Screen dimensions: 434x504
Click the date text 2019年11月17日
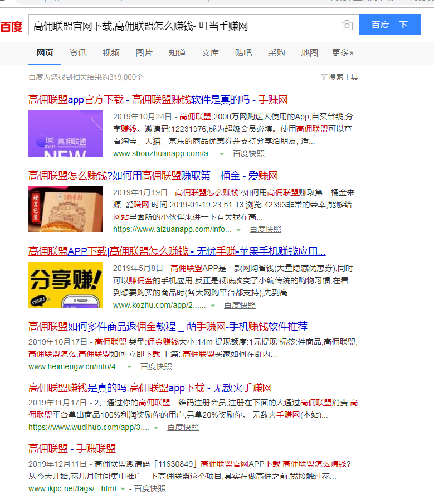click(58, 403)
